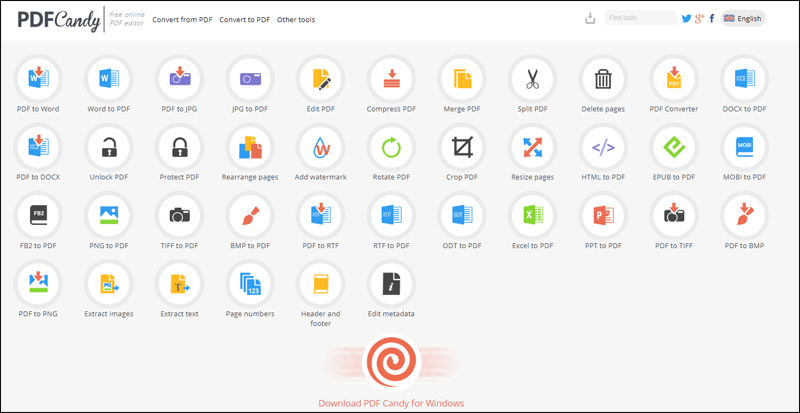The width and height of the screenshot is (800, 413).
Task: Open the Convert from PDF menu
Action: click(182, 20)
